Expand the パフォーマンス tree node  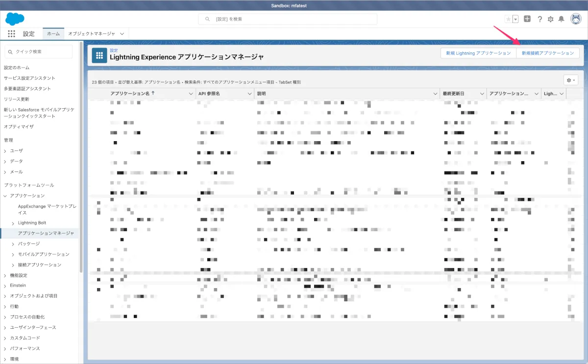coord(5,349)
